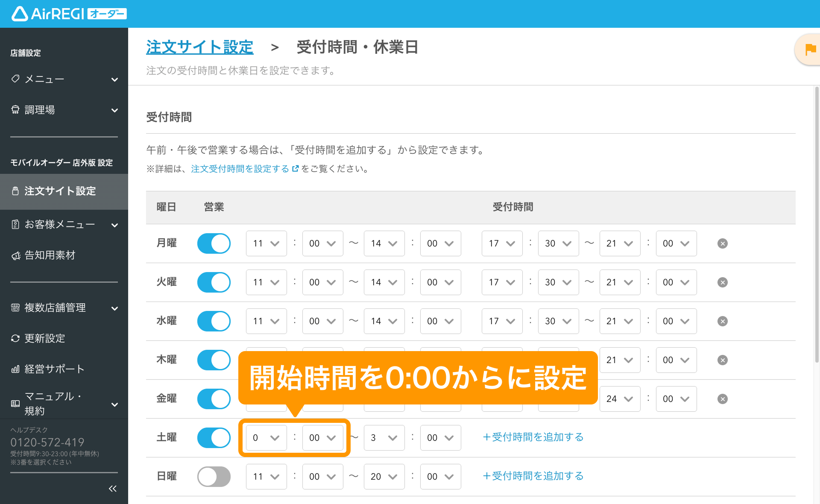Open 土曜 end hour dropdown showing 3
This screenshot has width=820, height=504.
coord(384,438)
